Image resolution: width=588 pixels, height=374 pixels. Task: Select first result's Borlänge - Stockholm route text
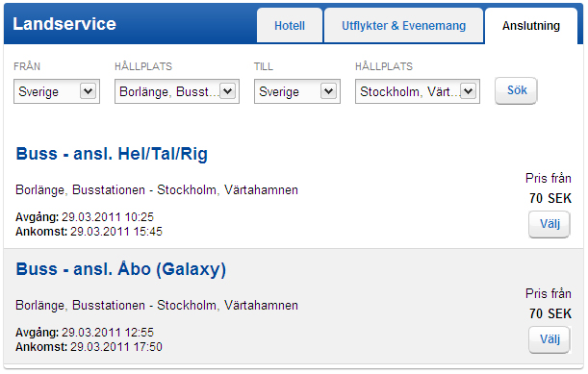coord(157,190)
